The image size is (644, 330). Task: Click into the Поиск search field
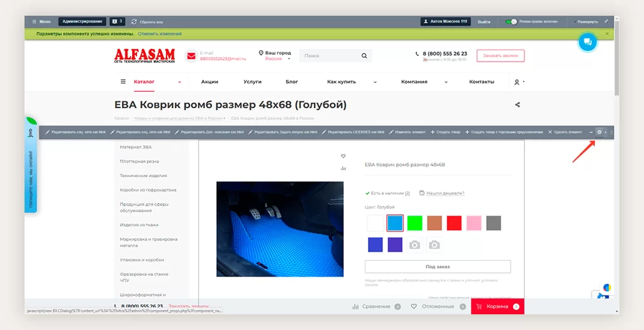coord(328,56)
